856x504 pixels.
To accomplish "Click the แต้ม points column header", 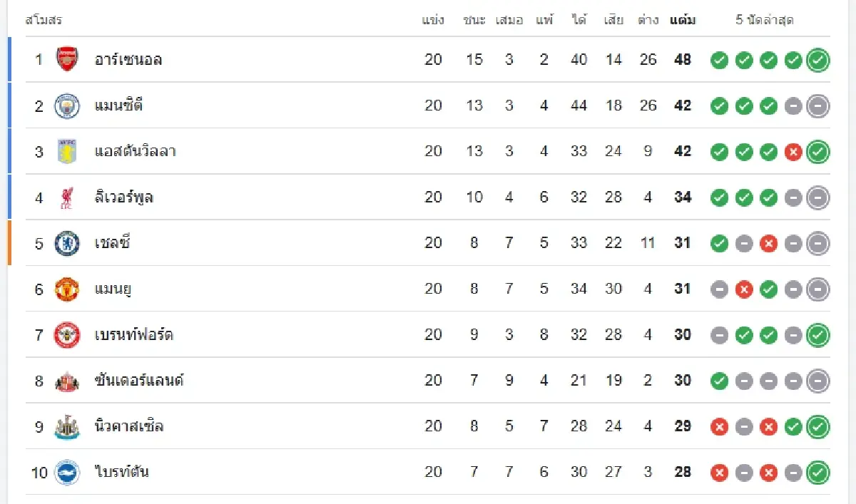I will (x=683, y=20).
